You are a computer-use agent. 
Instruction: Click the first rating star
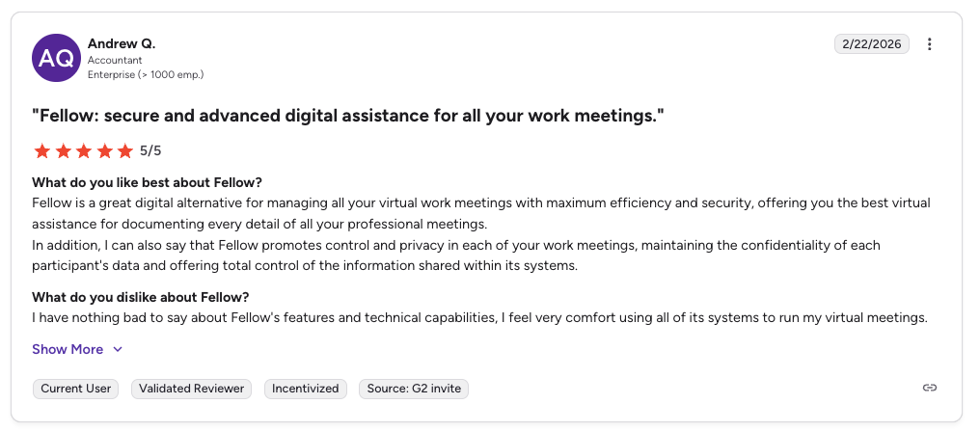41,150
